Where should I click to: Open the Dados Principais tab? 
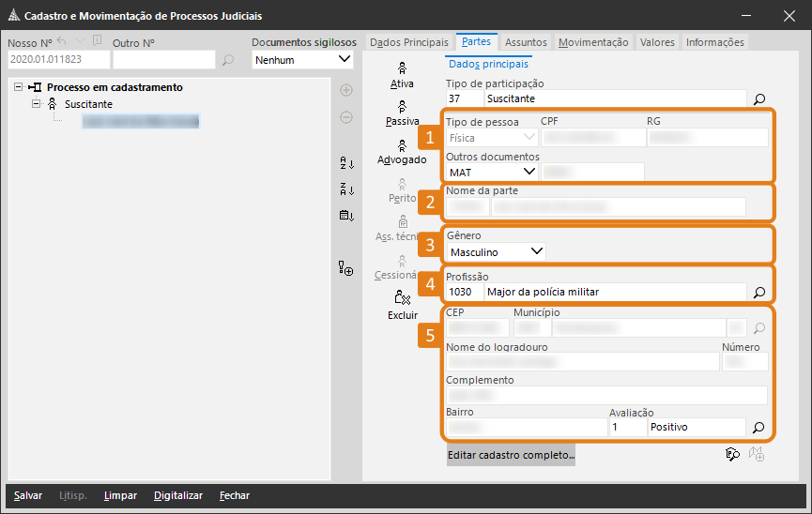tap(409, 42)
